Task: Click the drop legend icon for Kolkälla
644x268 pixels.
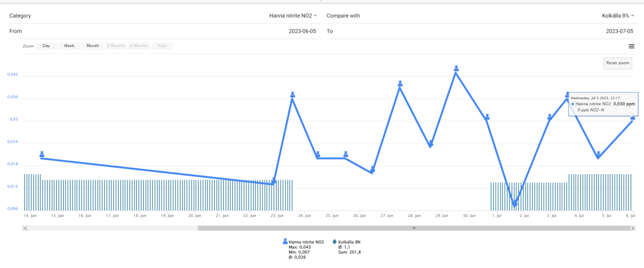Action: 335,242
